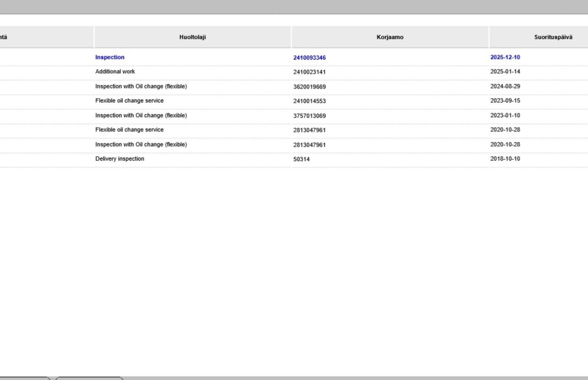Click workshop code 3757013069
The height and width of the screenshot is (380, 588).
pos(309,116)
